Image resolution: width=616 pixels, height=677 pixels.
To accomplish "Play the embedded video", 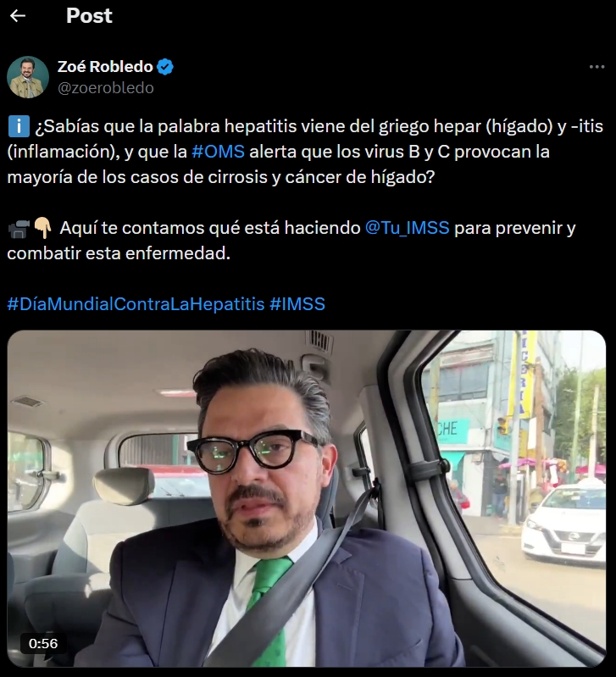I will pos(307,498).
